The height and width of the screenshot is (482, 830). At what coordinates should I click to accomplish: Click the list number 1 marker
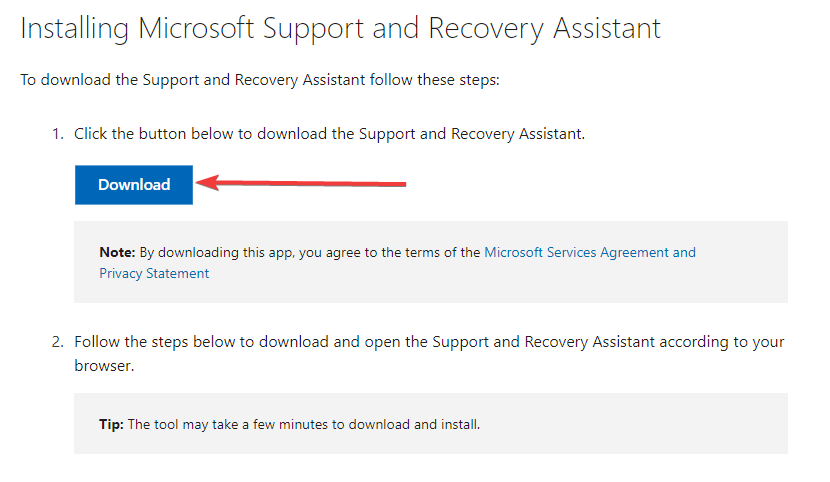pyautogui.click(x=58, y=134)
